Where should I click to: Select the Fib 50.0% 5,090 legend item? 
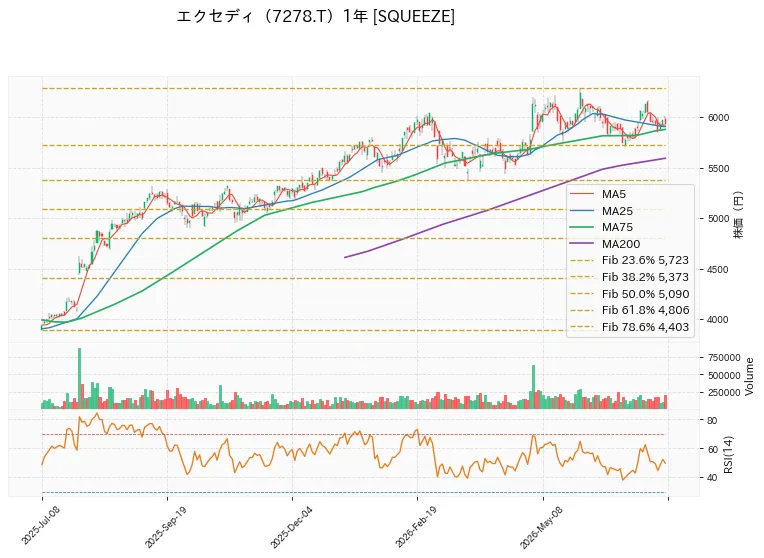[x=630, y=294]
